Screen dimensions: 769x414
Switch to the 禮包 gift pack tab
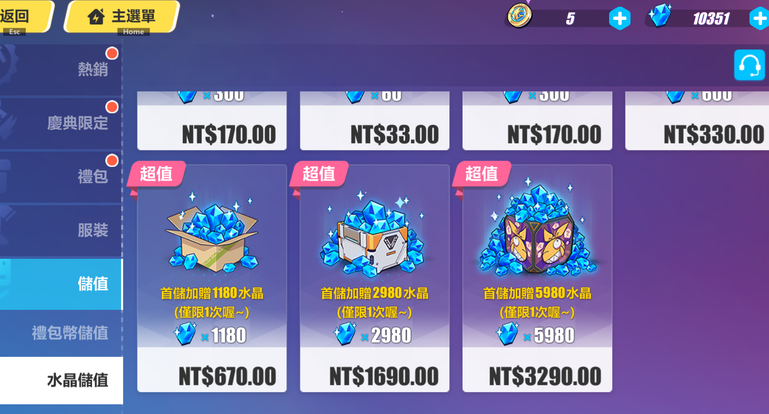61,177
